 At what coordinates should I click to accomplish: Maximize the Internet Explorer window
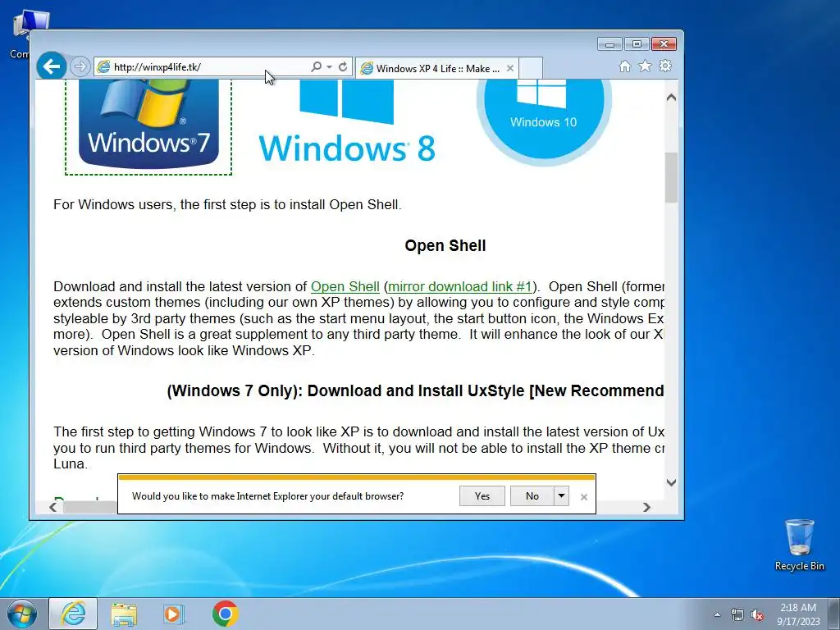(x=637, y=44)
